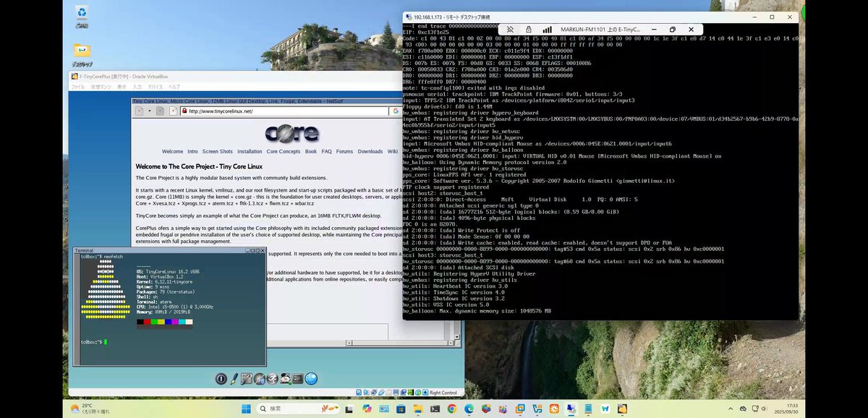The image size is (868, 418).
Task: Click the blue swatch in neofetch color palette
Action: [x=169, y=322]
